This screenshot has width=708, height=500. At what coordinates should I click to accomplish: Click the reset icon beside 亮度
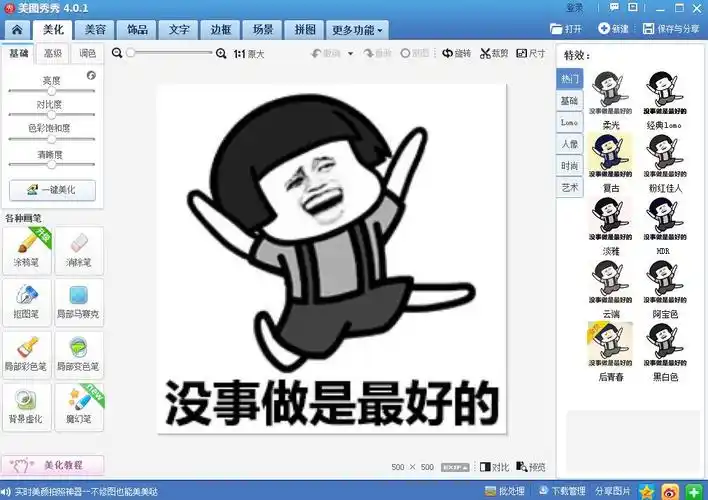click(x=91, y=75)
